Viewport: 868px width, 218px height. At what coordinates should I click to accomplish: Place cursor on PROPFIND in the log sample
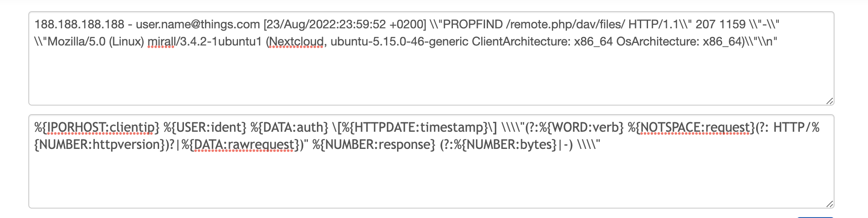pos(473,24)
